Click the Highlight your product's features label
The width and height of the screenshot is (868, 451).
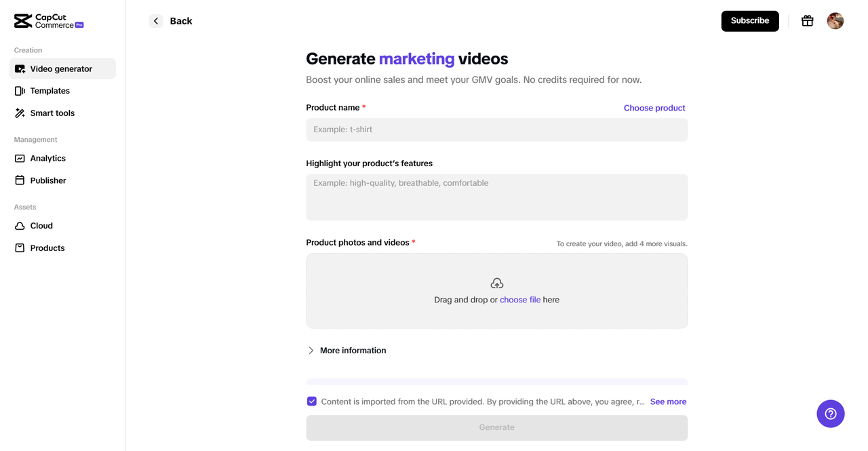click(369, 163)
